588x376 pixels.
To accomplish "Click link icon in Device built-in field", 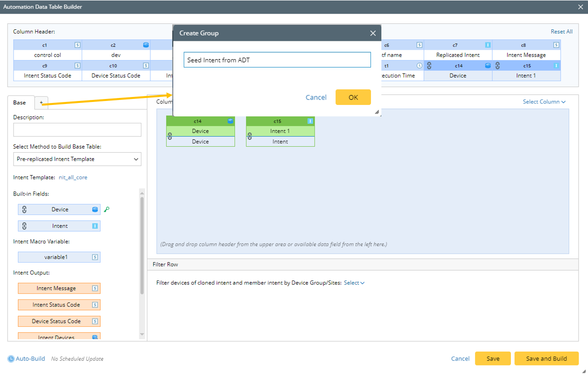I will pos(24,209).
